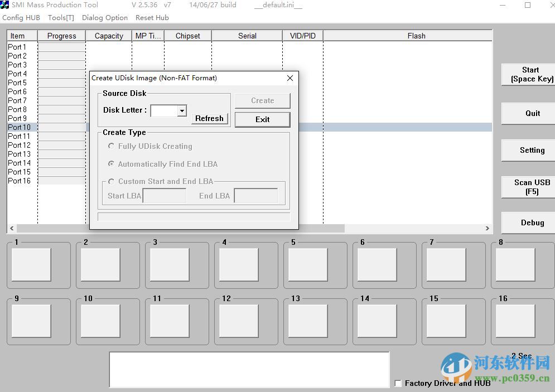Screen dimensions: 555x392
Task: Click the Chipset column header
Action: tap(187, 36)
